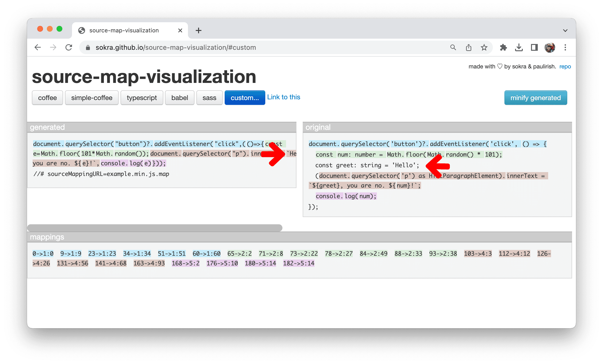
Task: Click 'minify generated' button
Action: point(536,97)
